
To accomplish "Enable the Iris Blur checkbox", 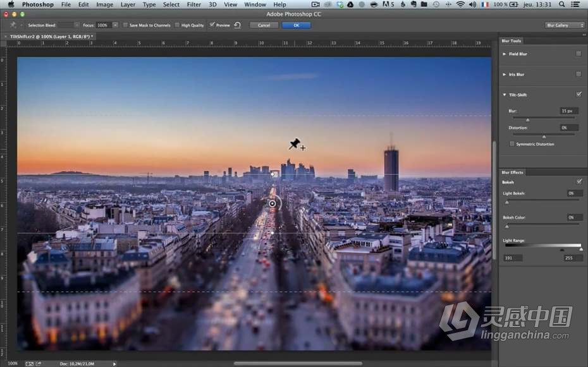I will pos(579,74).
